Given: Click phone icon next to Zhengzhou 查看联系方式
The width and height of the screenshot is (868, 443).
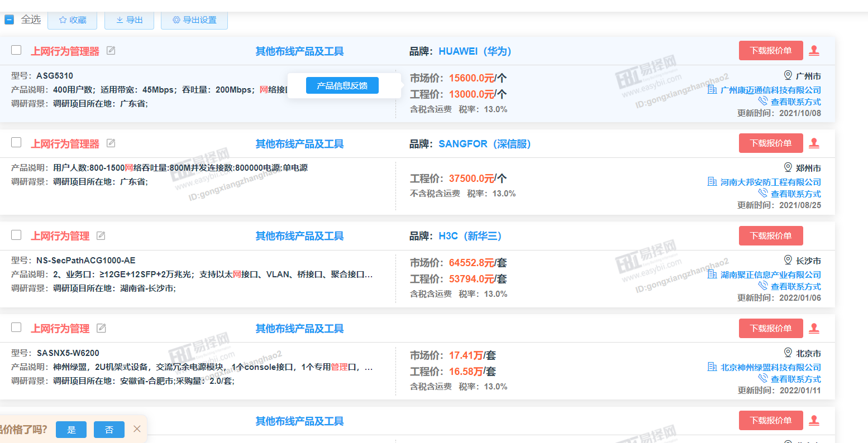Looking at the screenshot, I should 763,193.
